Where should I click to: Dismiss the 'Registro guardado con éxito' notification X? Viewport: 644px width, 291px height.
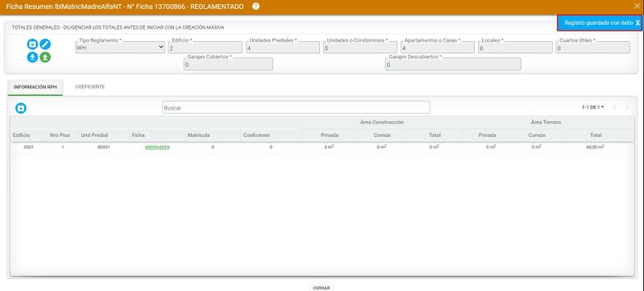(x=637, y=23)
